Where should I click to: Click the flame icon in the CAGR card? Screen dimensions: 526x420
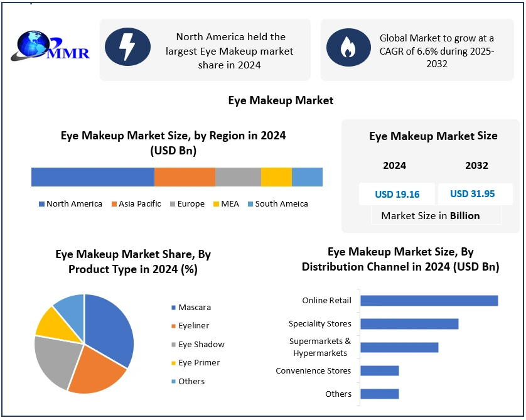pyautogui.click(x=347, y=47)
